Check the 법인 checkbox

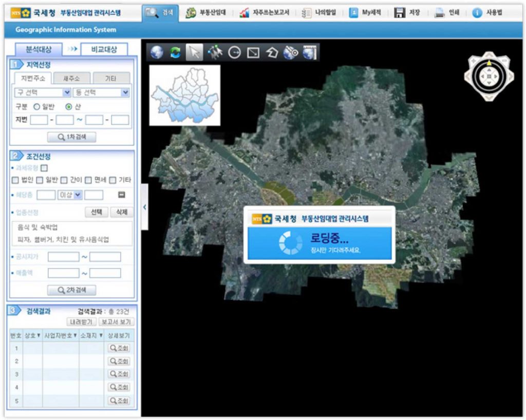[x=15, y=180]
